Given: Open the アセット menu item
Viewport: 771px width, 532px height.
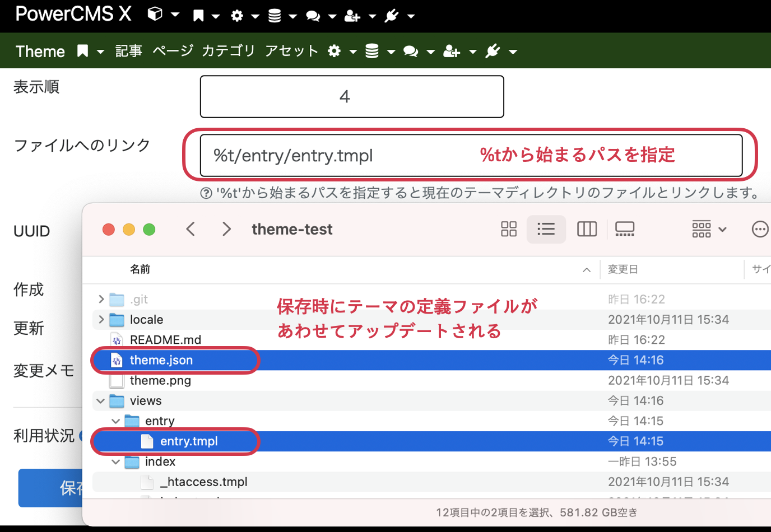Looking at the screenshot, I should (291, 51).
